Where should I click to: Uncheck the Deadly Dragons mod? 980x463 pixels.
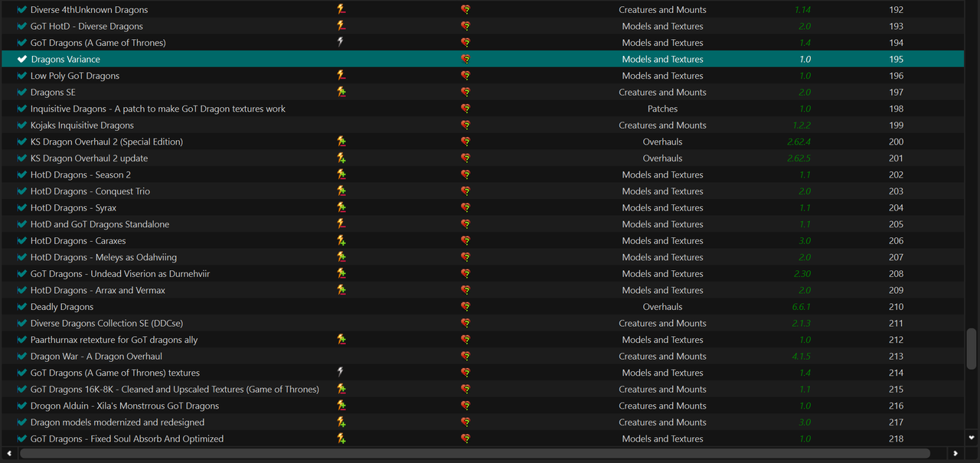pyautogui.click(x=22, y=307)
